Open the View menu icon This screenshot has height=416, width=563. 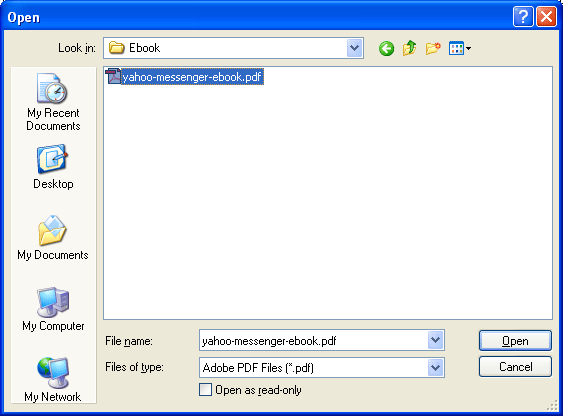460,48
